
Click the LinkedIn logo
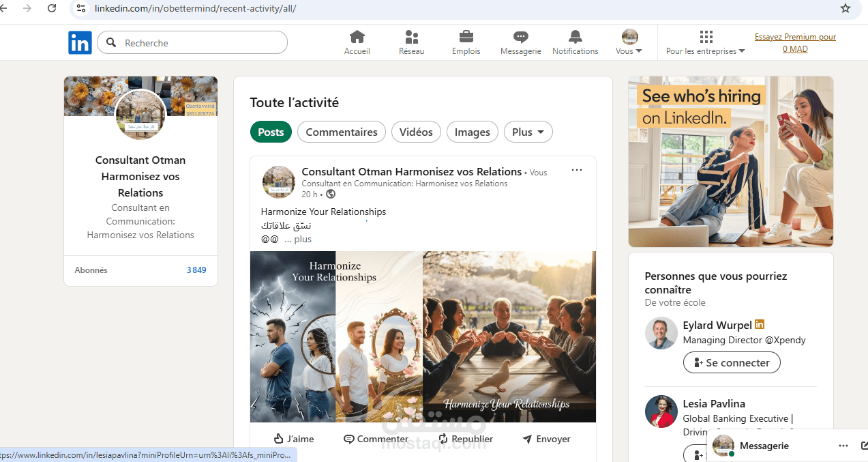pos(80,42)
